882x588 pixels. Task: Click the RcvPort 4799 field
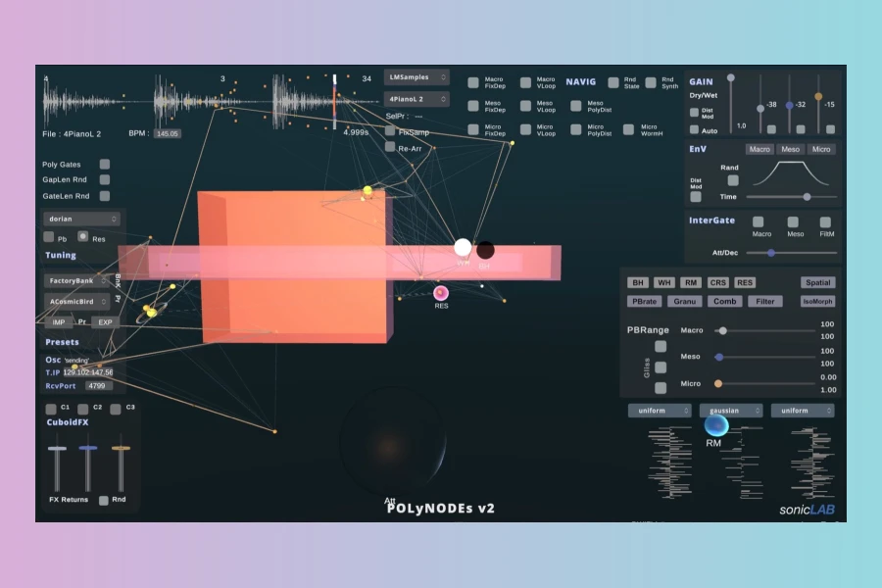(x=98, y=386)
